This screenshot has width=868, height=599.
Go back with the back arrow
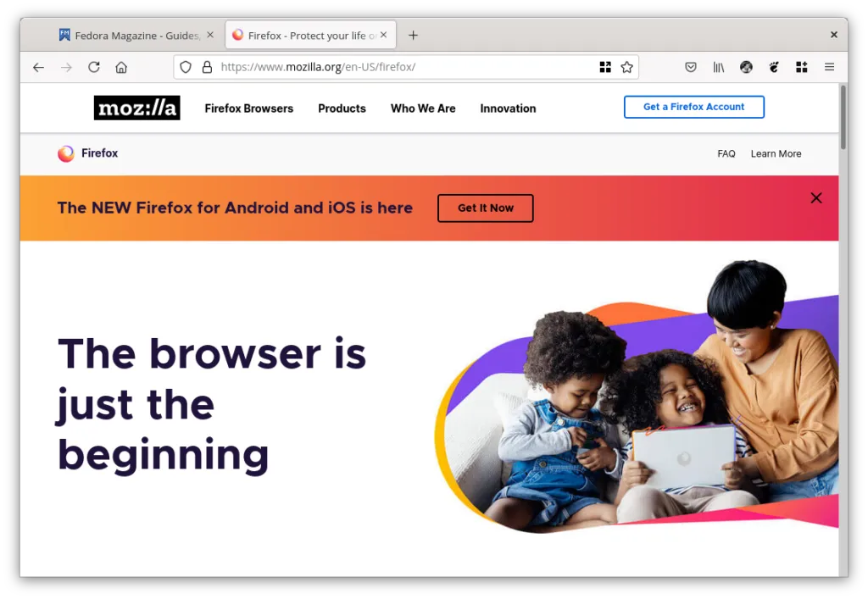click(38, 68)
